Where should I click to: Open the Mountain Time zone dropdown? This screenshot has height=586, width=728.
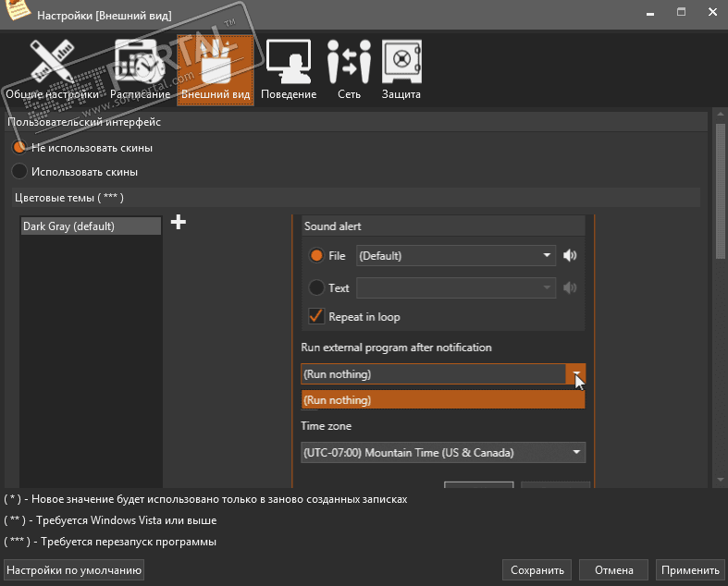coord(443,452)
